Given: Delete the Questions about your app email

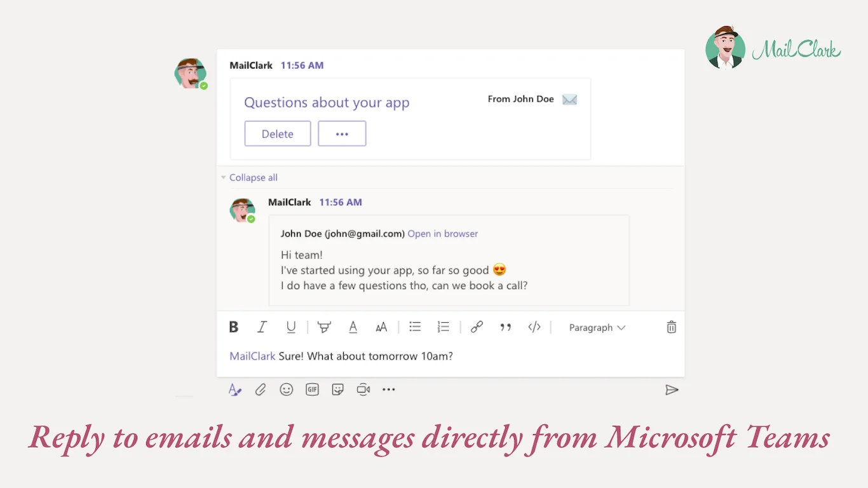Looking at the screenshot, I should pos(278,133).
